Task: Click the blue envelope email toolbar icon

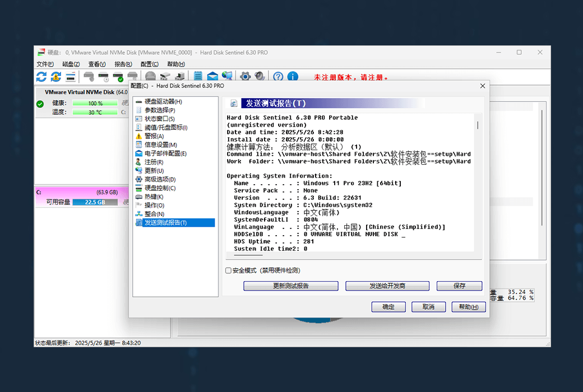Action: [212, 76]
